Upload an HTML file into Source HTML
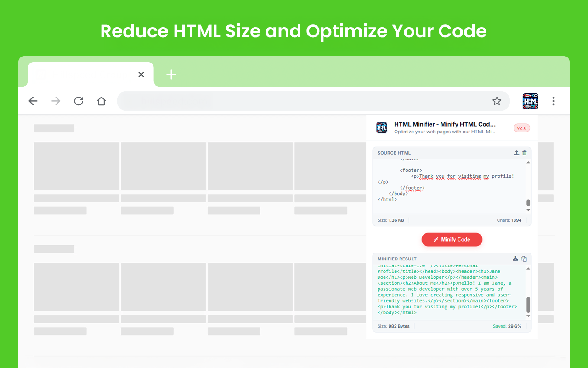Image resolution: width=588 pixels, height=368 pixels. (516, 153)
